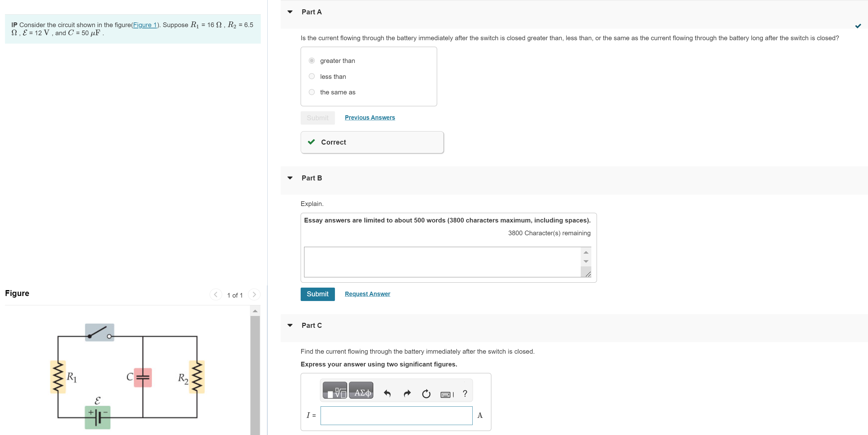Click the question mark help icon
Viewport: 868px width, 435px height.
coord(465,393)
